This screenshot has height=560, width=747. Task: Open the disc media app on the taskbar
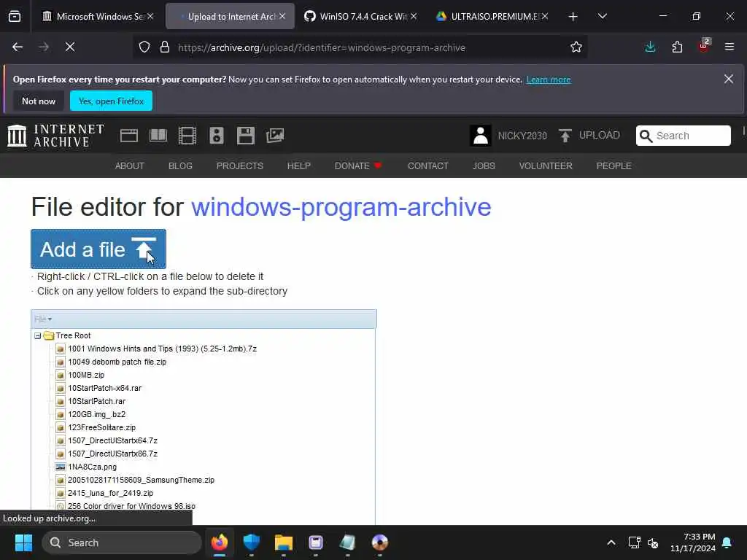coord(379,542)
